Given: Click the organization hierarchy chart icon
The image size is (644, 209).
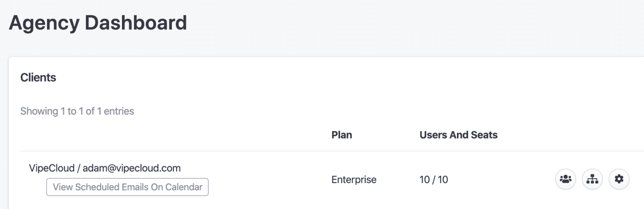Looking at the screenshot, I should pos(592,179).
